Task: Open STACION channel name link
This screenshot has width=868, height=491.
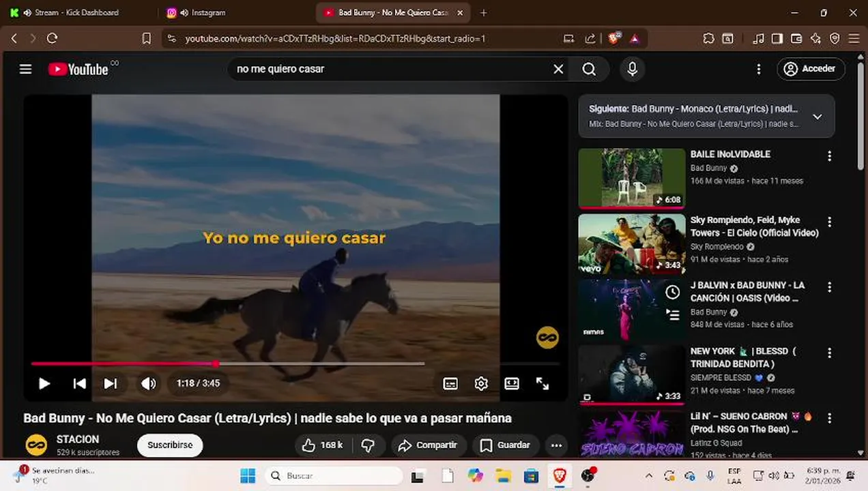Action: 78,439
